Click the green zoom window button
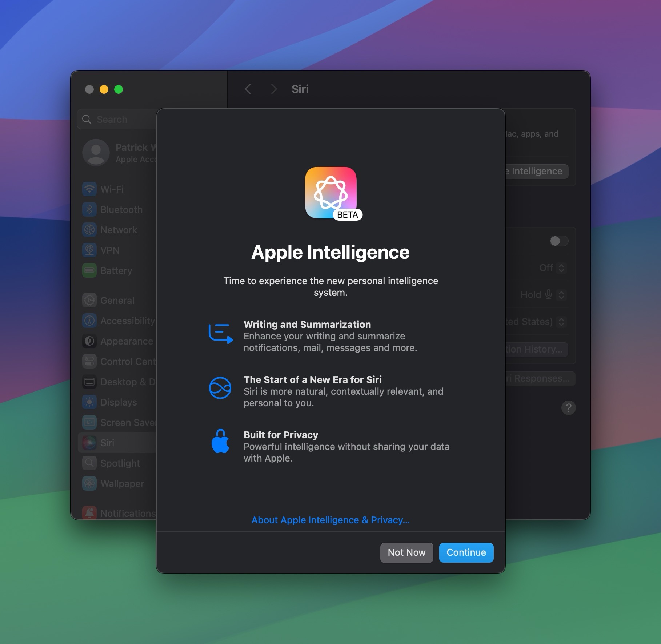 pos(119,89)
